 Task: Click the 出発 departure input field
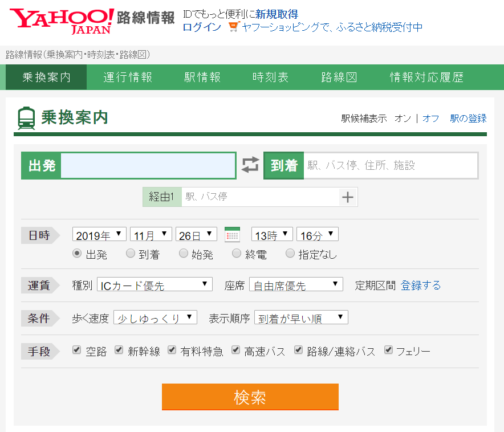point(148,165)
